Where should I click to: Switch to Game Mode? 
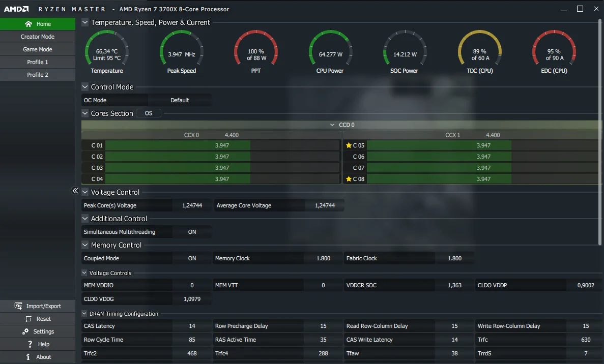pos(38,49)
